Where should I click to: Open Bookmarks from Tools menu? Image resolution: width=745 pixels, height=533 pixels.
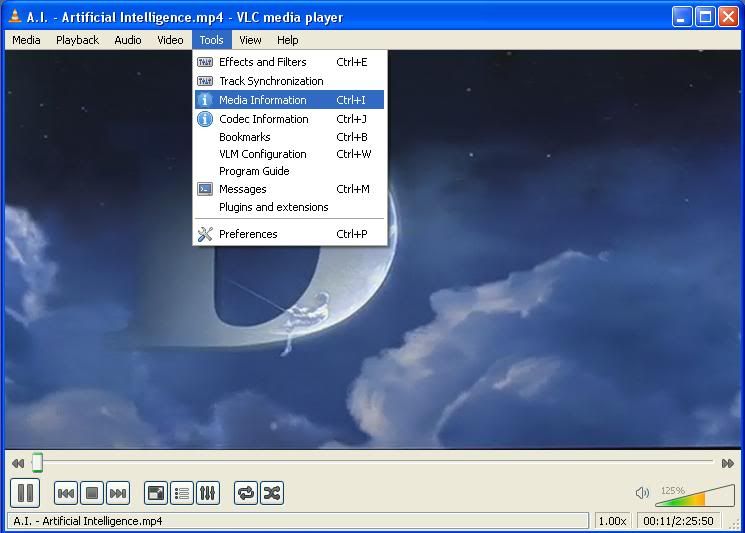[x=289, y=137]
